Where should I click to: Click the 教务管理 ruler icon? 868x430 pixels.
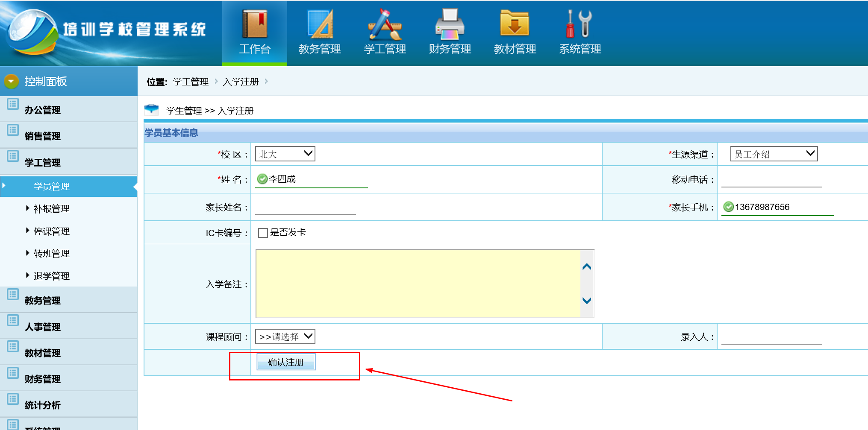(320, 24)
